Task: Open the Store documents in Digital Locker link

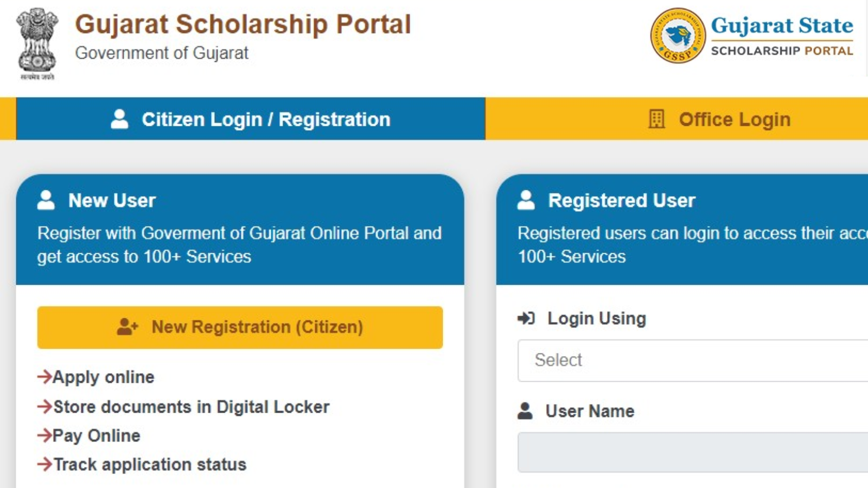Action: [x=191, y=407]
